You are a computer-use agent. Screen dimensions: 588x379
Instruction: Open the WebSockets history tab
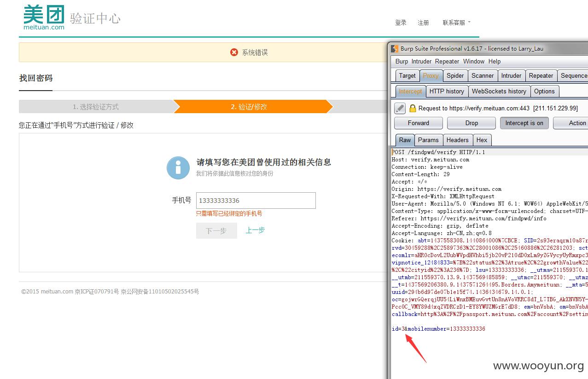(x=499, y=91)
